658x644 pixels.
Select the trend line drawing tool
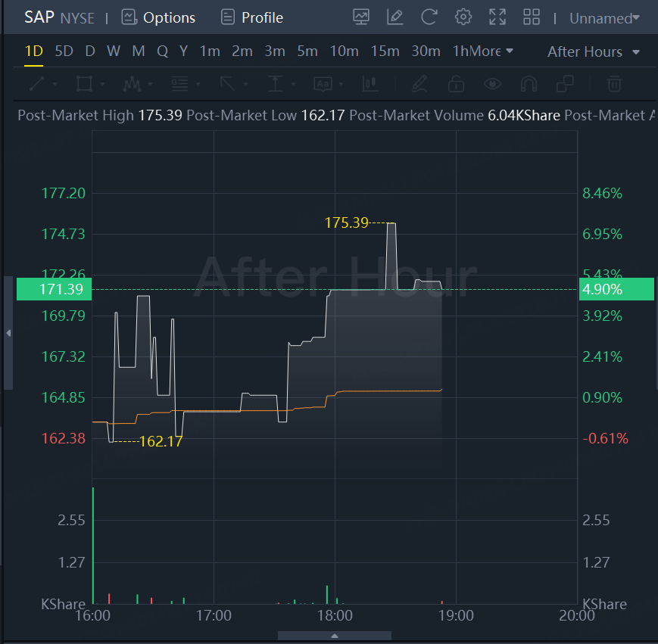click(x=37, y=83)
